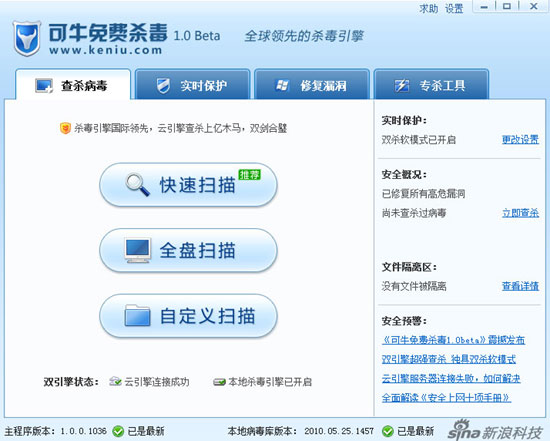The image size is (550, 441).
Task: Open the 求助 menu item
Action: (429, 8)
